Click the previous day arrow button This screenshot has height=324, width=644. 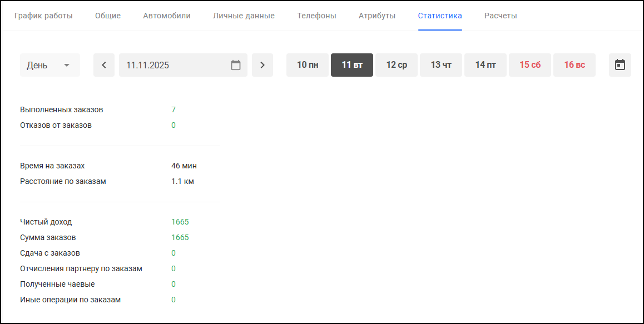click(104, 65)
